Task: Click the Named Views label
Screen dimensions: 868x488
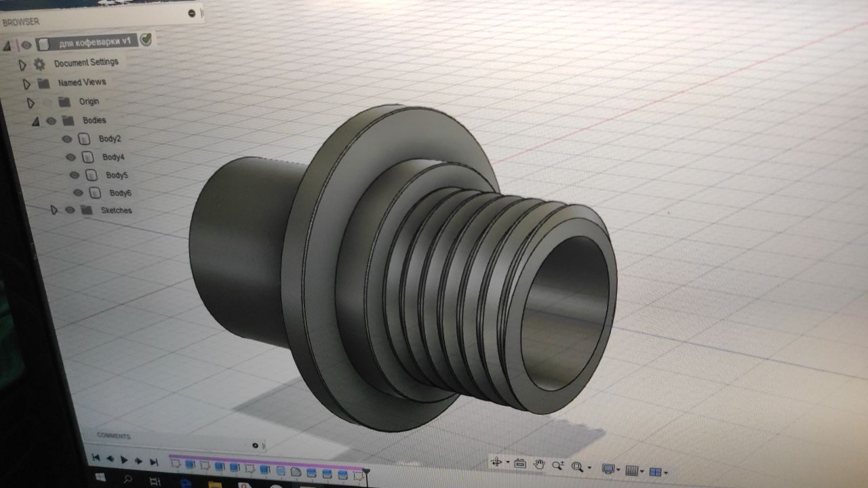Action: click(82, 82)
